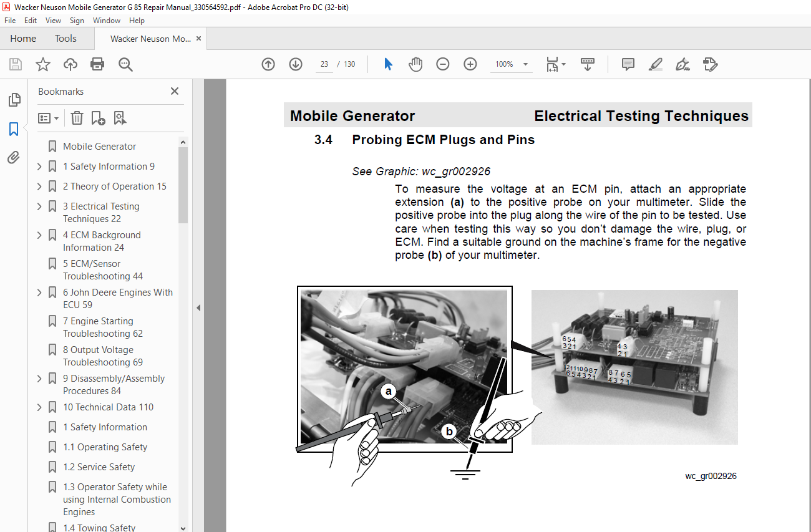
Task: Open the Edit menu
Action: [x=31, y=21]
